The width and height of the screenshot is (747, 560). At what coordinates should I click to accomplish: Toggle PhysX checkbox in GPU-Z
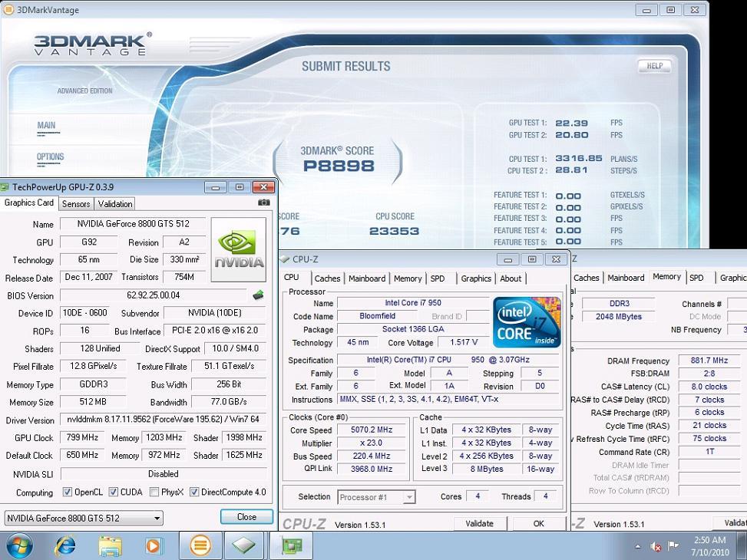click(154, 492)
